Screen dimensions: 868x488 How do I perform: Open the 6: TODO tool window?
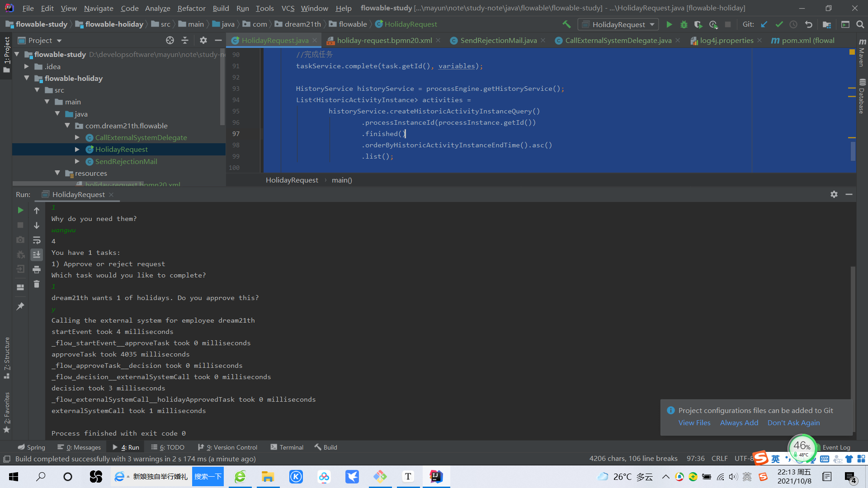(168, 447)
